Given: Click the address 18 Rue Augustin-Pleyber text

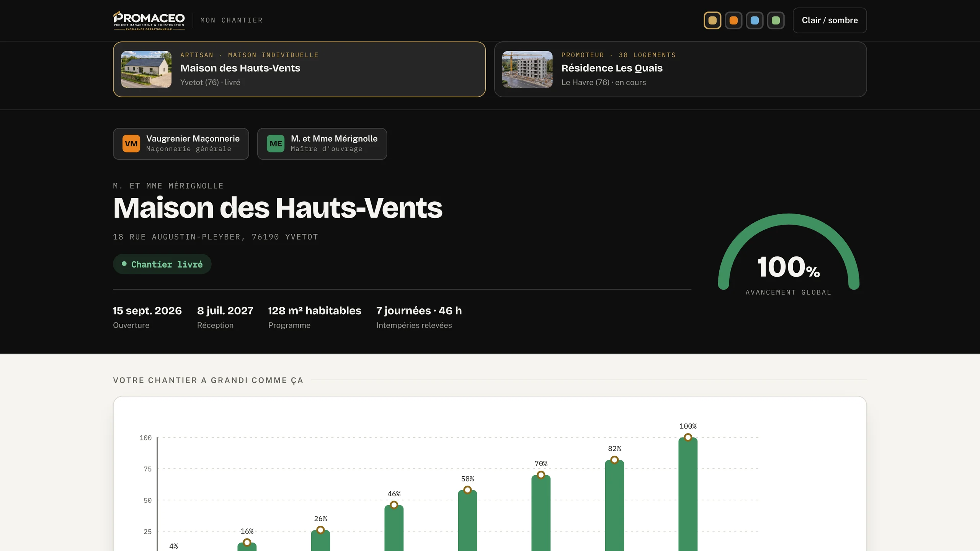Looking at the screenshot, I should (x=216, y=237).
